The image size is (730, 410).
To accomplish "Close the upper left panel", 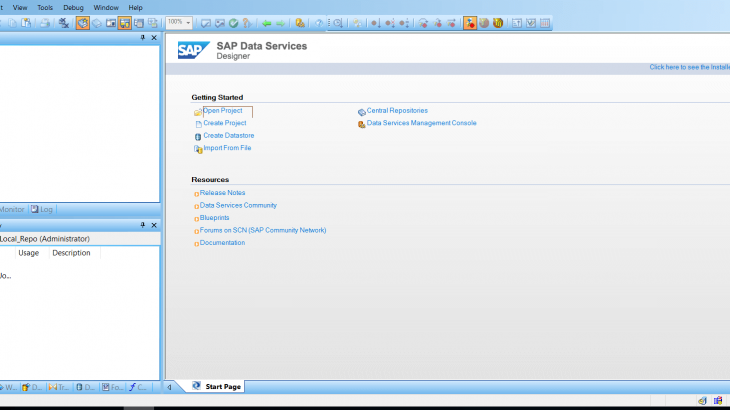I will point(154,37).
